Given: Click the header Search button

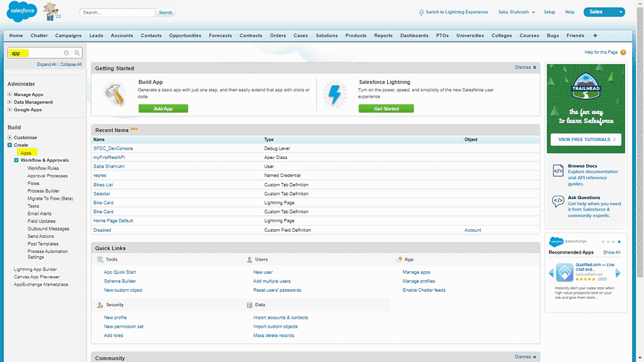Looking at the screenshot, I should click(x=166, y=12).
